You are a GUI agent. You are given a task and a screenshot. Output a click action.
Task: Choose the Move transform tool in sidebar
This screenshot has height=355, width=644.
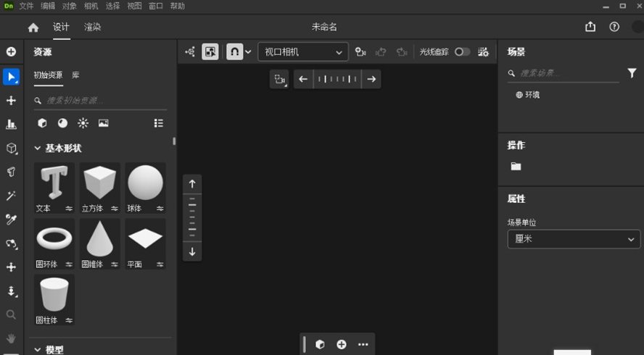pos(11,101)
